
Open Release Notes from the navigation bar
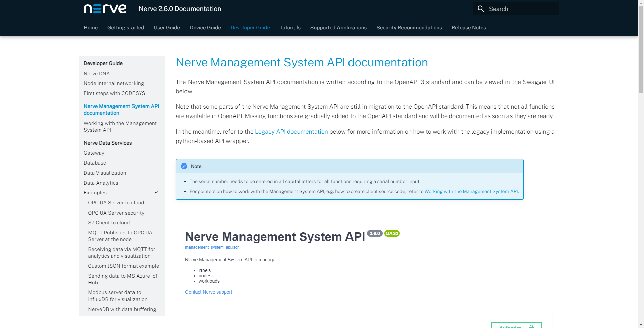(469, 28)
